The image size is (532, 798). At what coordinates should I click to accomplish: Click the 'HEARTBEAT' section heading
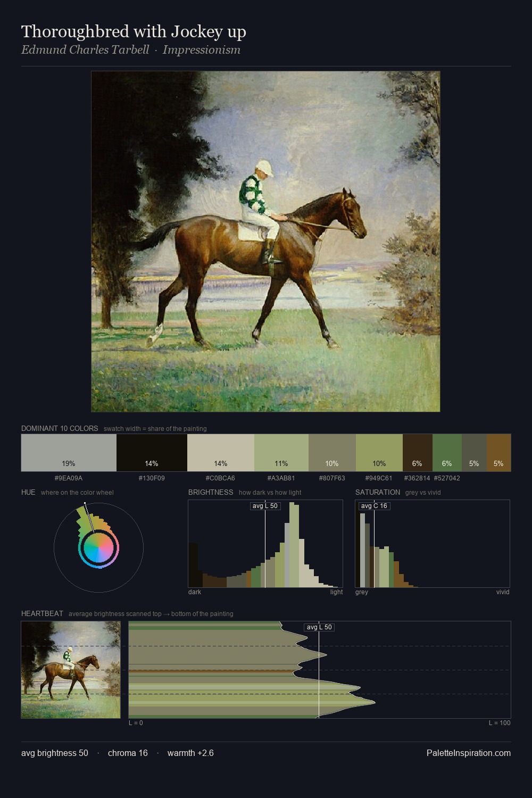(x=42, y=613)
